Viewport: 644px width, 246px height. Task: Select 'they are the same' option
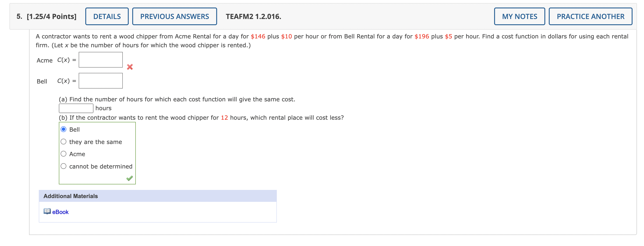point(64,142)
